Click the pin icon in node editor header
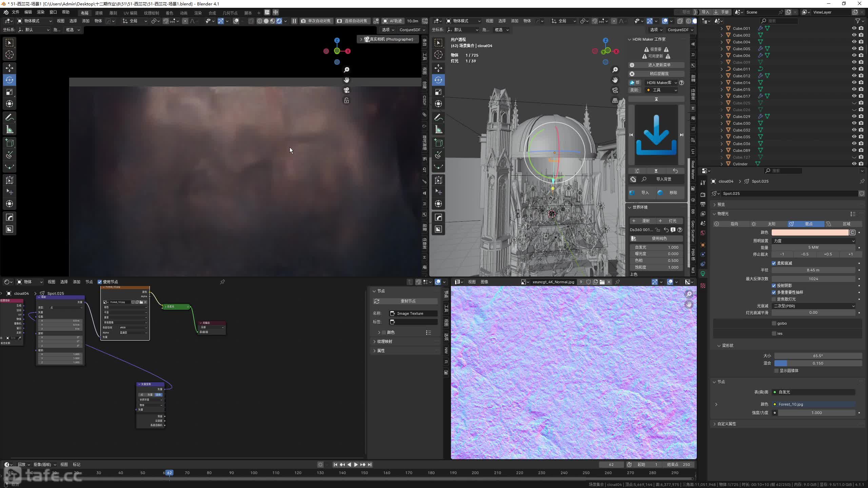Screen dimensions: 868x488 click(222, 282)
